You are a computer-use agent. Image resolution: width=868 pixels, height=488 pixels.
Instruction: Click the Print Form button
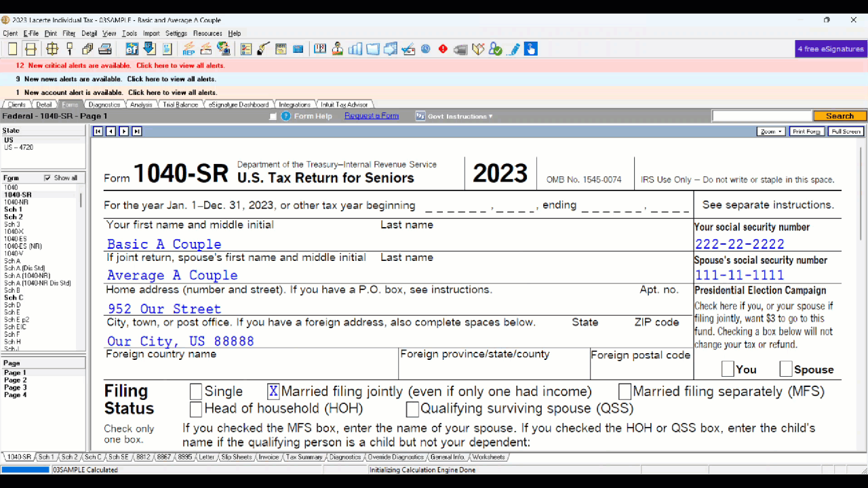click(x=807, y=131)
